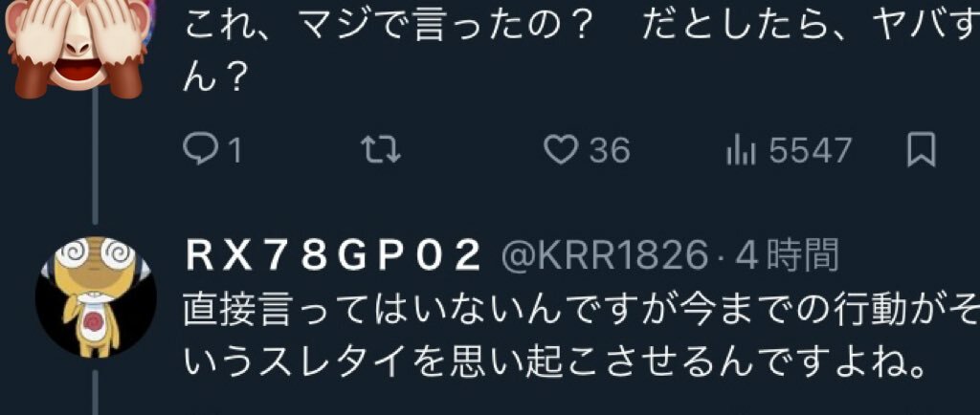Open the see-no-evil monkey avatar profile
This screenshot has height=415, width=980.
[78, 45]
